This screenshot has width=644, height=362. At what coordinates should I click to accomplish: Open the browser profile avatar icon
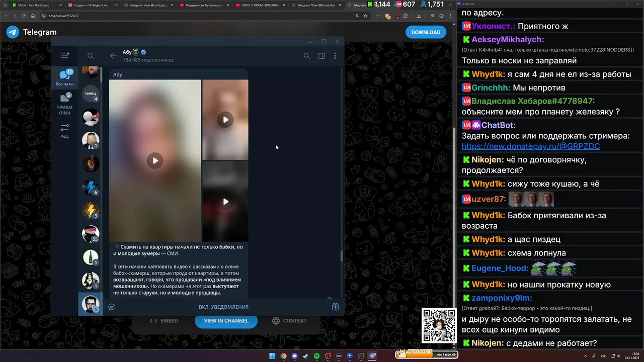(x=441, y=16)
